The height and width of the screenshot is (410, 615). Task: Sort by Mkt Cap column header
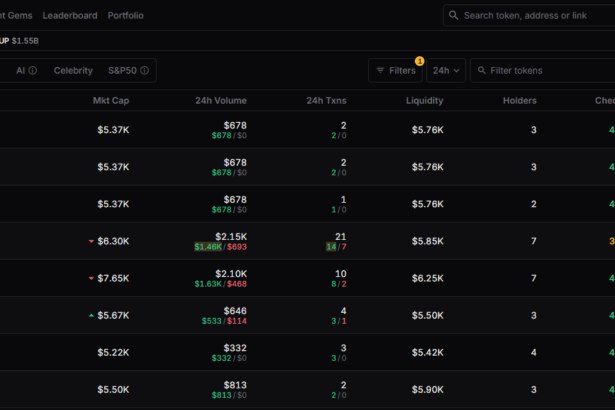point(111,100)
